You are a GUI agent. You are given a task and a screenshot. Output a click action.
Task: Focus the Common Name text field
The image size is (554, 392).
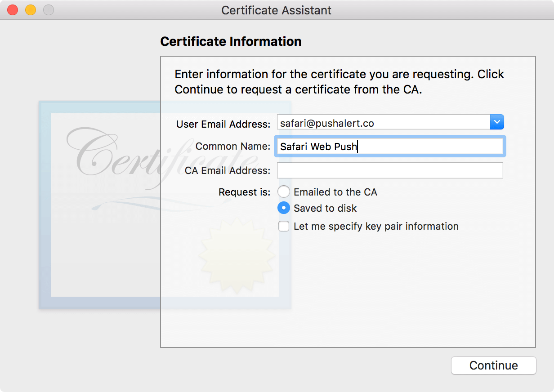(x=390, y=146)
